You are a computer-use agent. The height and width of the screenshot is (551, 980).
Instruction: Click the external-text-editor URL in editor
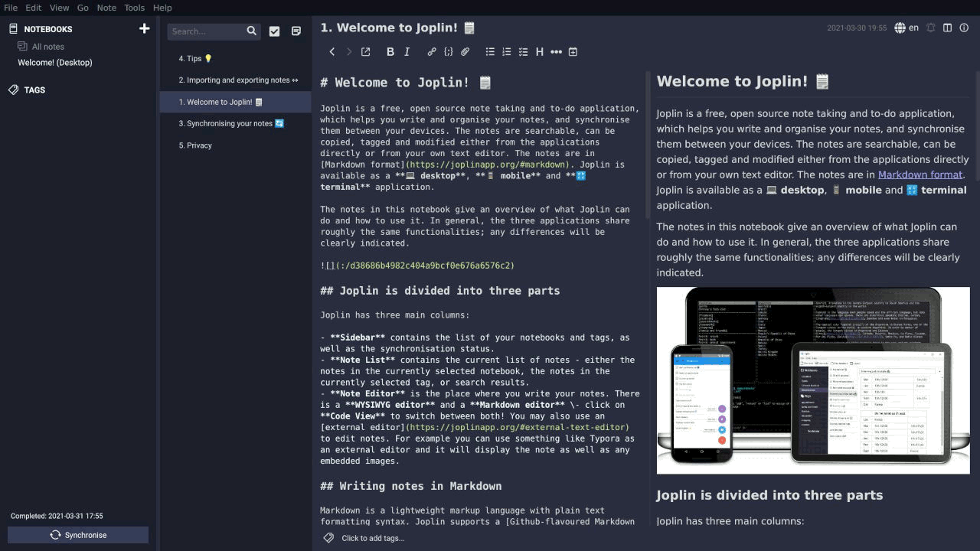pyautogui.click(x=517, y=428)
